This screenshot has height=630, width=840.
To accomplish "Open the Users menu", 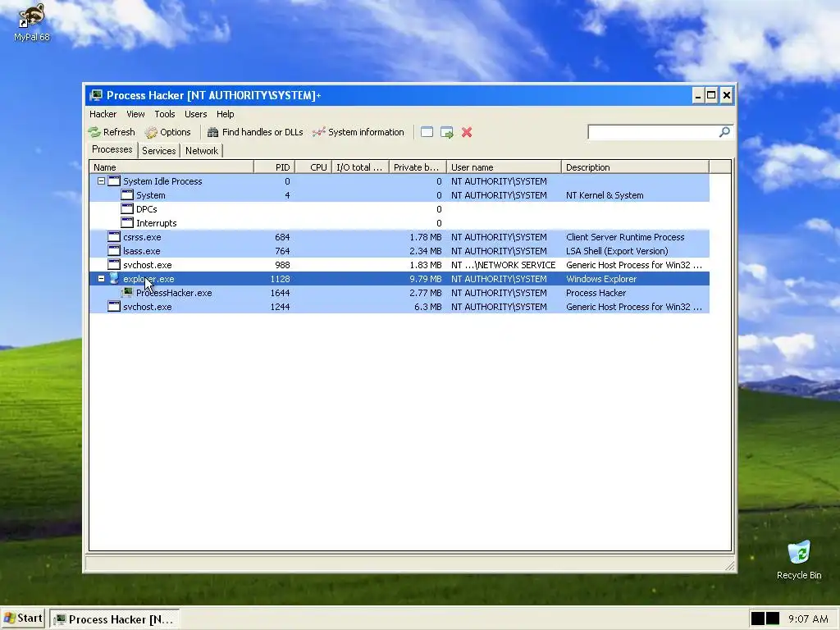I will (x=195, y=114).
